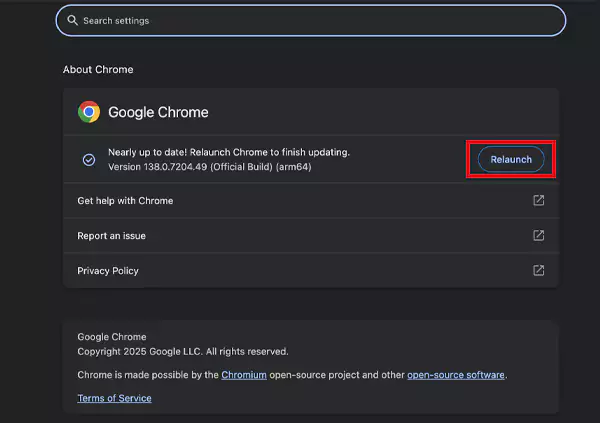Open Get help with Chrome row
This screenshot has width=600, height=423.
[x=311, y=201]
